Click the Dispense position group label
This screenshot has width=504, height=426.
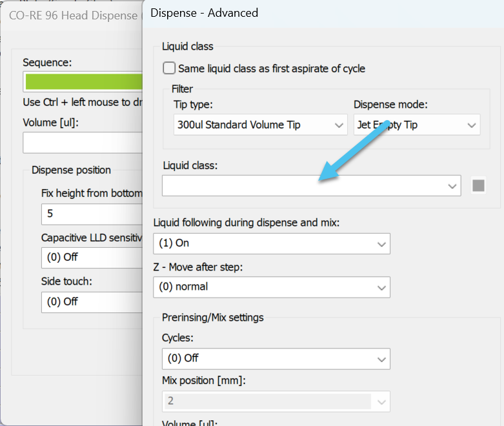click(x=71, y=170)
